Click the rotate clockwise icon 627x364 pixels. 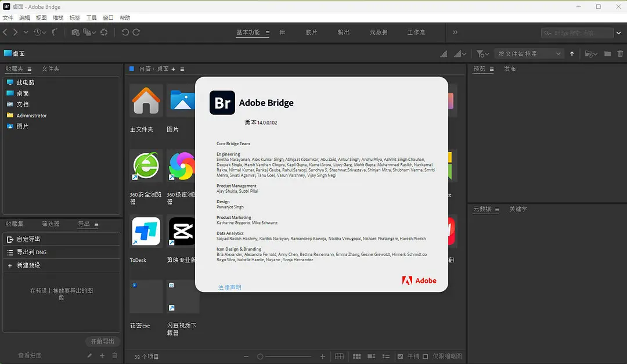pyautogui.click(x=136, y=33)
